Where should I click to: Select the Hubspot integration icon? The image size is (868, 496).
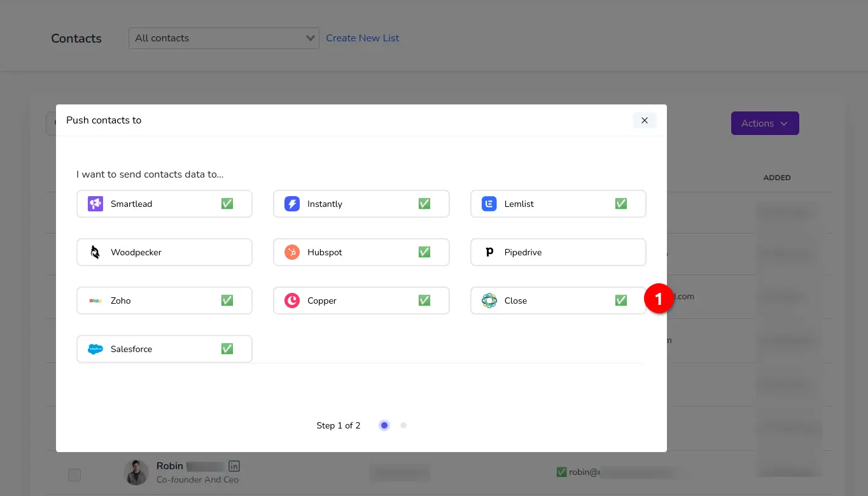pos(291,252)
